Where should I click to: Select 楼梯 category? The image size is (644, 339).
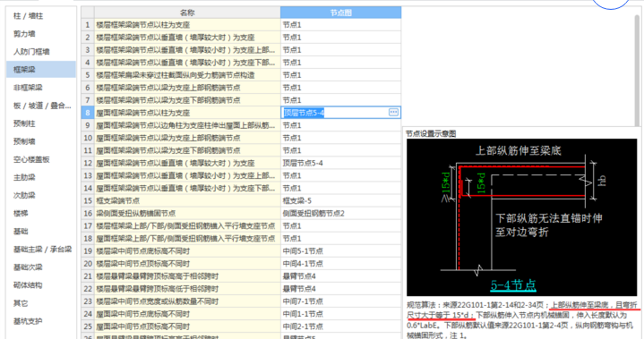(x=41, y=214)
